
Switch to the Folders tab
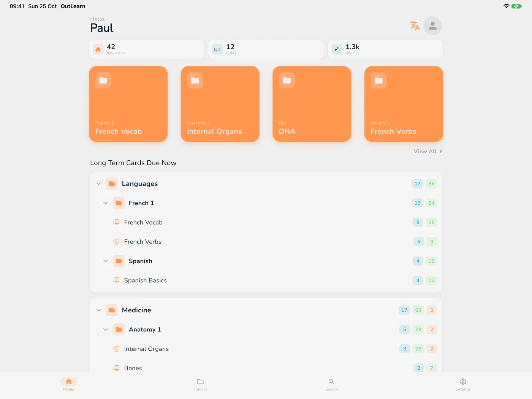200,384
